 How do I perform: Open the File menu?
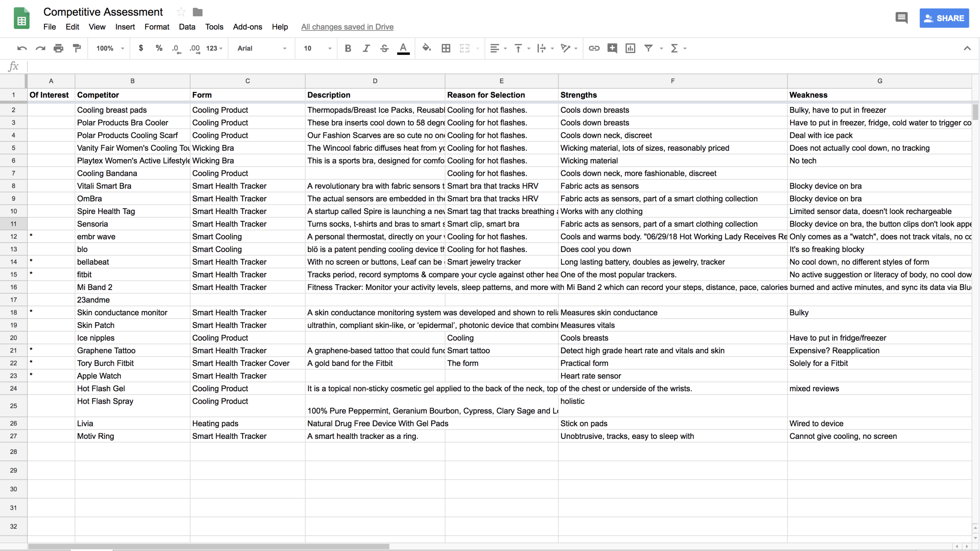pyautogui.click(x=49, y=27)
